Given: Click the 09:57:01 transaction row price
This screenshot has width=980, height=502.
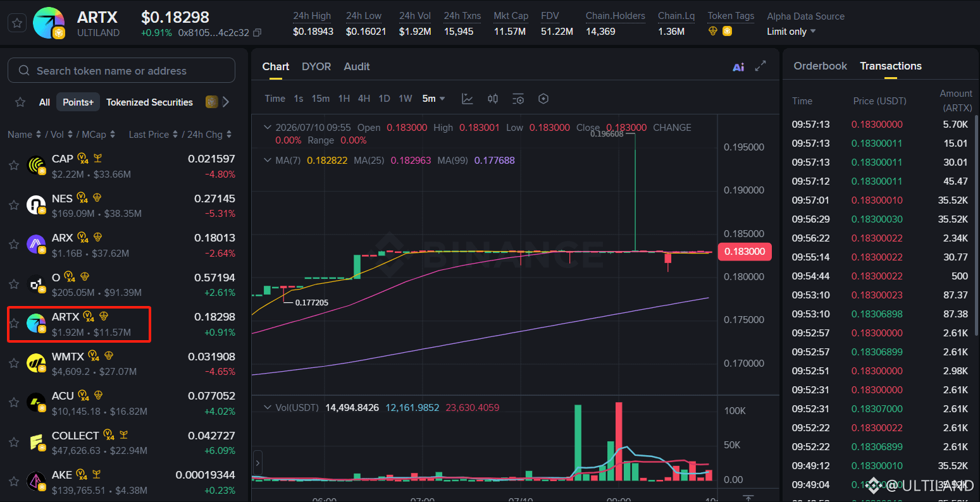Looking at the screenshot, I should coord(877,200).
